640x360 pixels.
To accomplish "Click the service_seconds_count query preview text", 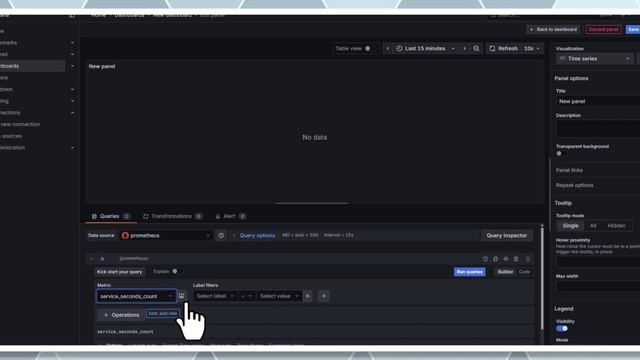I will coord(125,332).
